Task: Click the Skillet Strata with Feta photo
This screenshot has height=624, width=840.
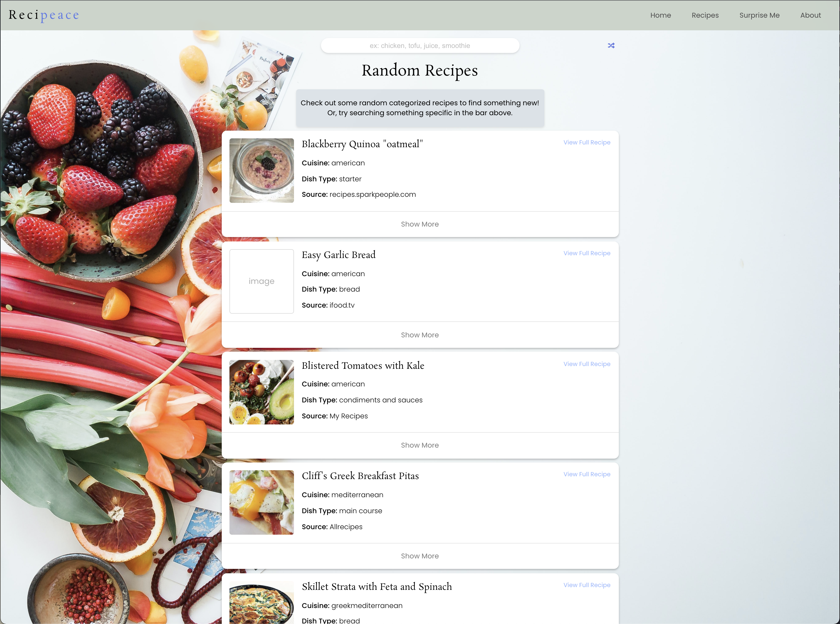Action: 261,603
